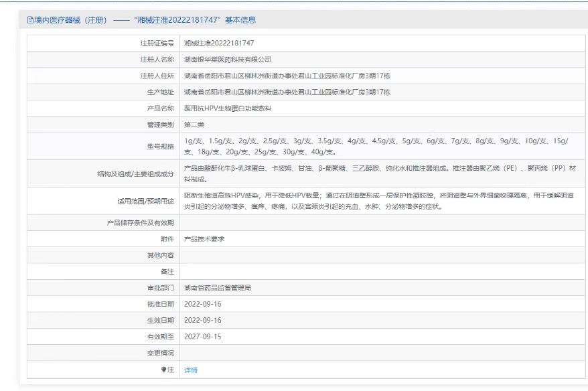Click the 审批部门 label
This screenshot has width=588, height=391.
click(x=161, y=288)
